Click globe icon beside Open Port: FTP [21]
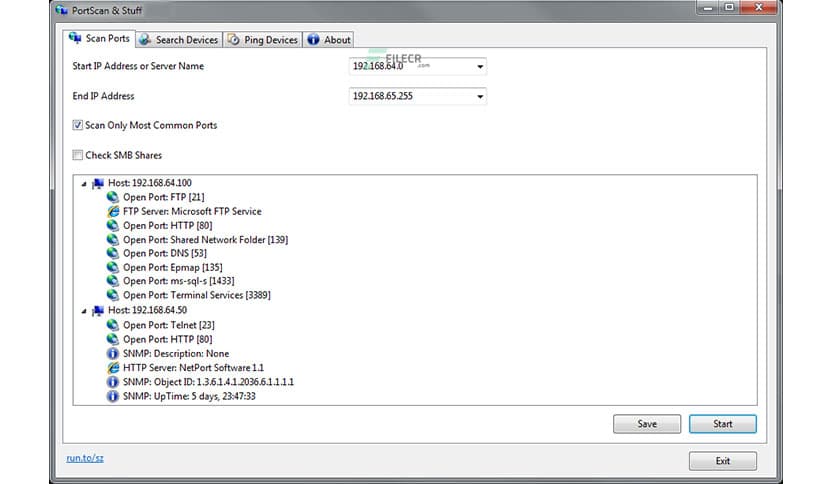The image size is (836, 484). (x=112, y=197)
